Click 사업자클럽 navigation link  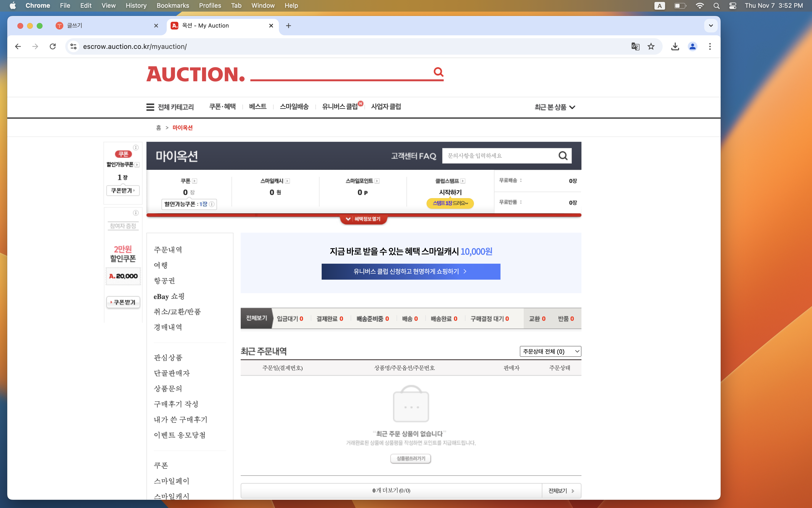[386, 106]
